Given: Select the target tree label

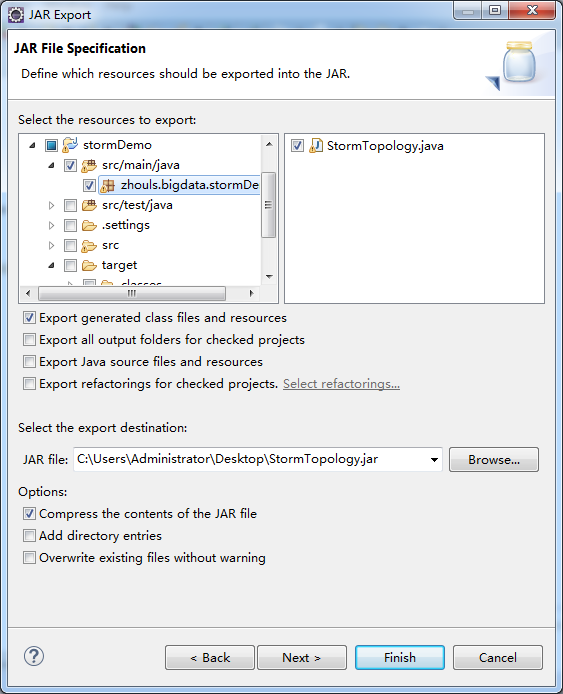Looking at the screenshot, I should [119, 265].
